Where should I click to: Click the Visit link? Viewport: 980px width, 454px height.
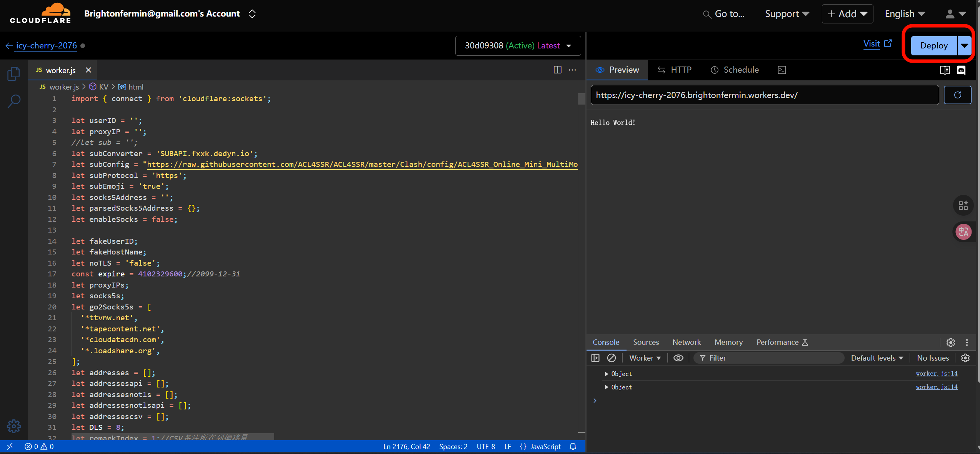pyautogui.click(x=872, y=44)
